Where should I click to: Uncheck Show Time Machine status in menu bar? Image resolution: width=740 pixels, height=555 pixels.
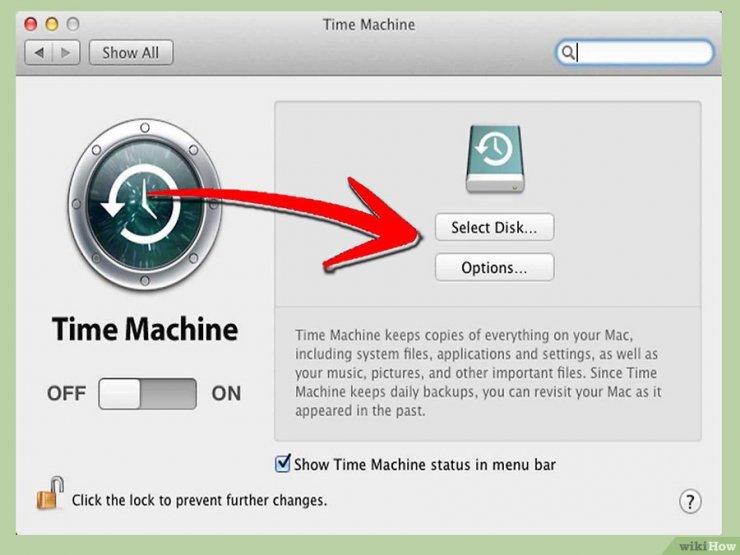(x=282, y=463)
